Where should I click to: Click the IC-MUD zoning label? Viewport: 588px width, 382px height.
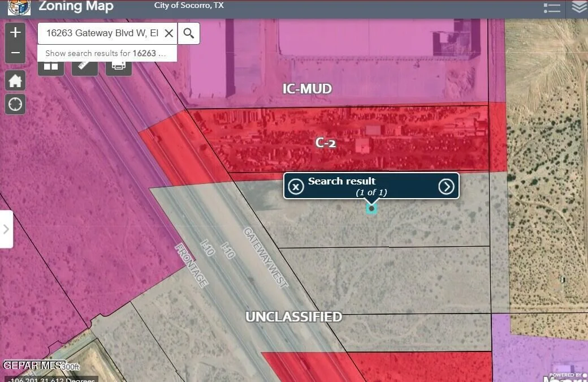(x=307, y=88)
